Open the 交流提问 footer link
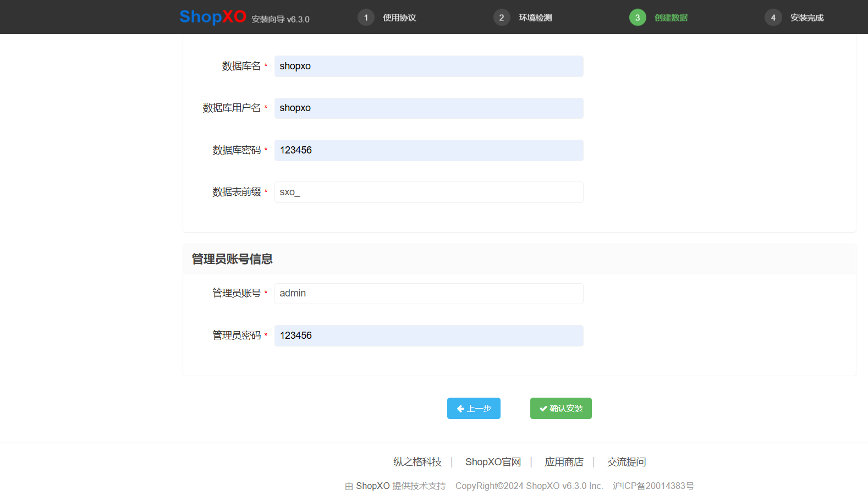The width and height of the screenshot is (868, 495). coord(627,462)
